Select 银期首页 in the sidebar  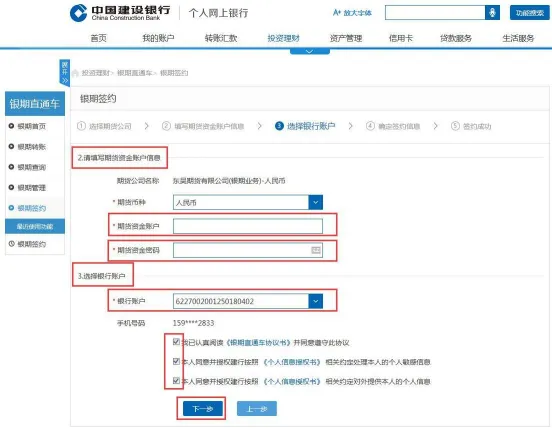(27, 126)
